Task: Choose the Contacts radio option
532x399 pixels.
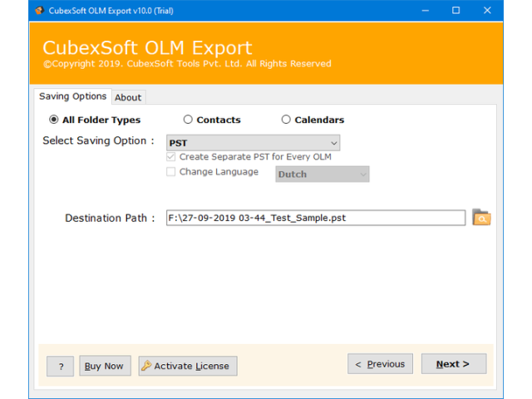Action: point(188,120)
